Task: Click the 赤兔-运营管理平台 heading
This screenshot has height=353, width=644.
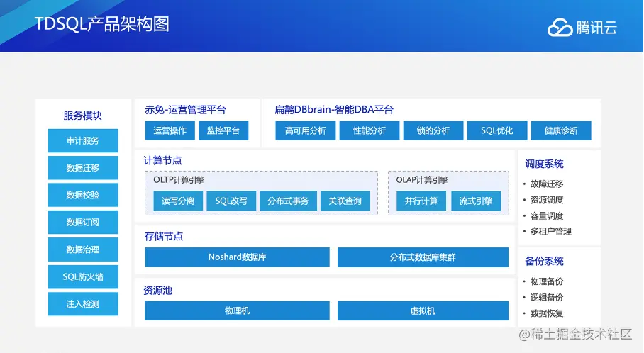Action: pyautogui.click(x=185, y=110)
